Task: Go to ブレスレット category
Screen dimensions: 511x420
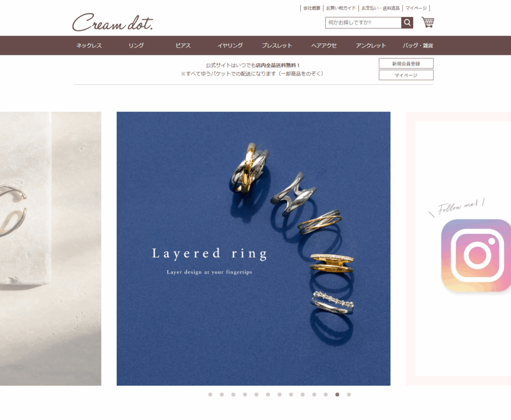Action: click(x=277, y=45)
